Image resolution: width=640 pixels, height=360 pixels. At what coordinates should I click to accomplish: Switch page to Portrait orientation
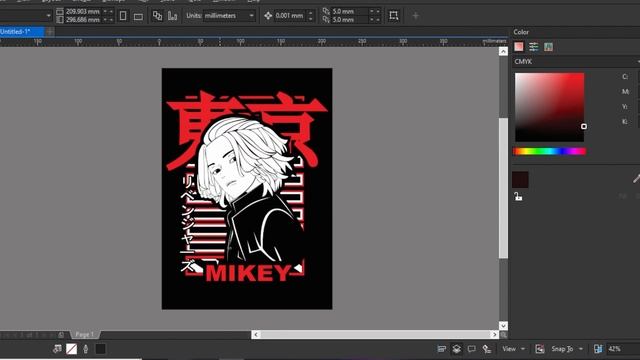click(x=123, y=16)
